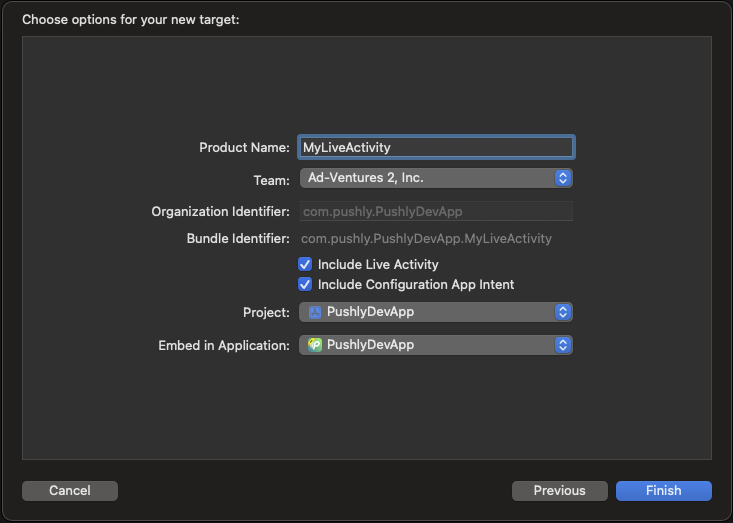733x523 pixels.
Task: Focus the Product Name text field
Action: coord(435,147)
